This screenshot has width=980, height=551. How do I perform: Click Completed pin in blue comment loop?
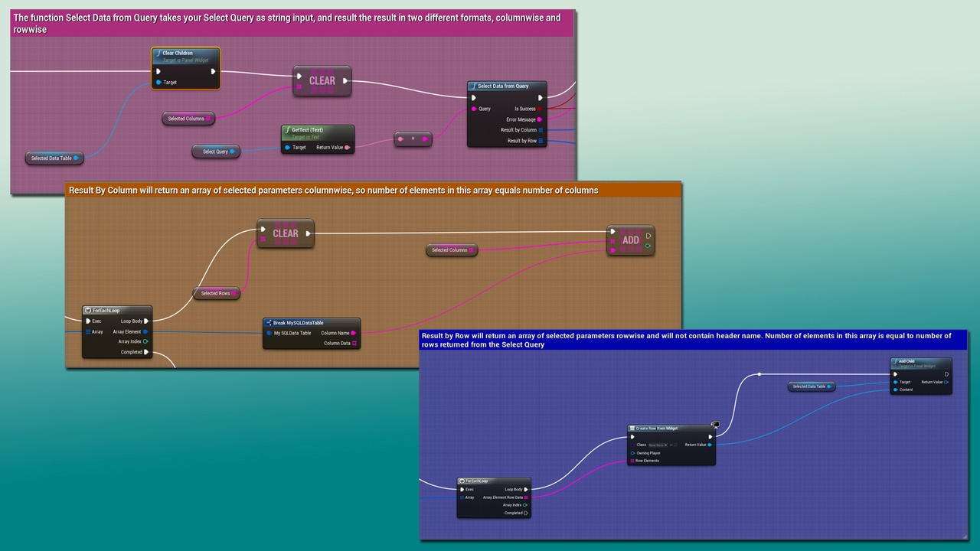[x=526, y=514]
